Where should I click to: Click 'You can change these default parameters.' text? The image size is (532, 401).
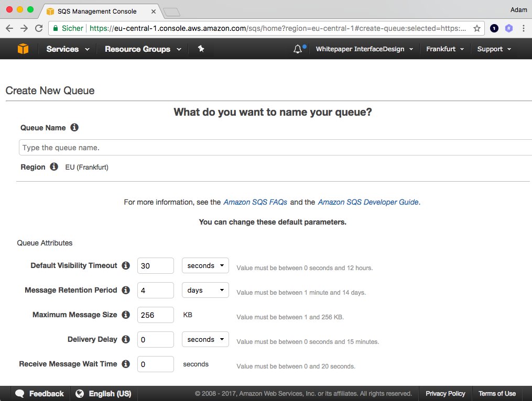(x=273, y=222)
